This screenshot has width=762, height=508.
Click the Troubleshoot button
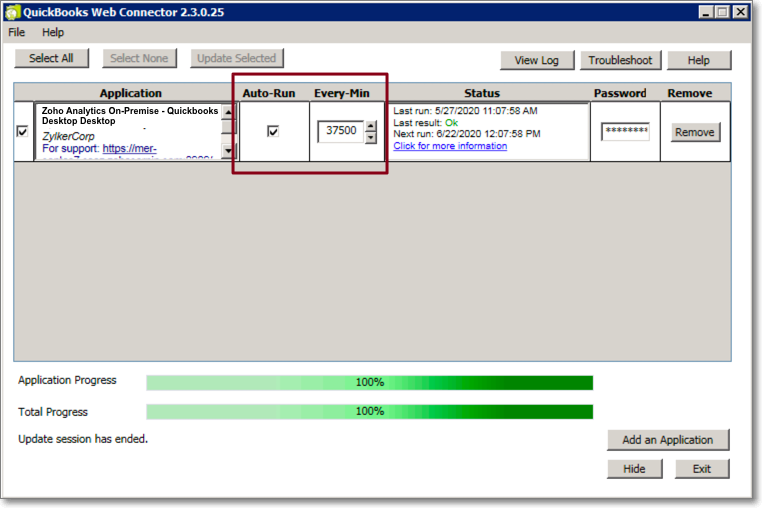point(621,60)
